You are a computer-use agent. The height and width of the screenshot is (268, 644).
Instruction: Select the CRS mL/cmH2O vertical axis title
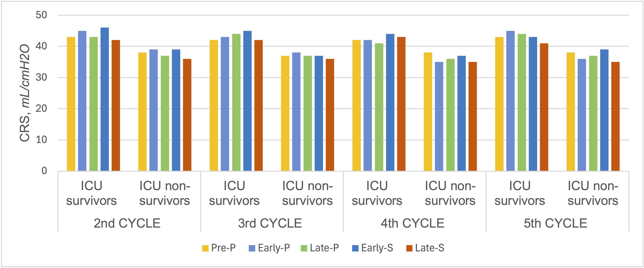point(25,93)
